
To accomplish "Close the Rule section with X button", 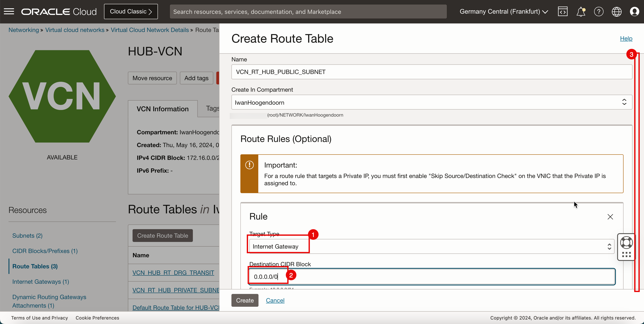I will point(611,216).
